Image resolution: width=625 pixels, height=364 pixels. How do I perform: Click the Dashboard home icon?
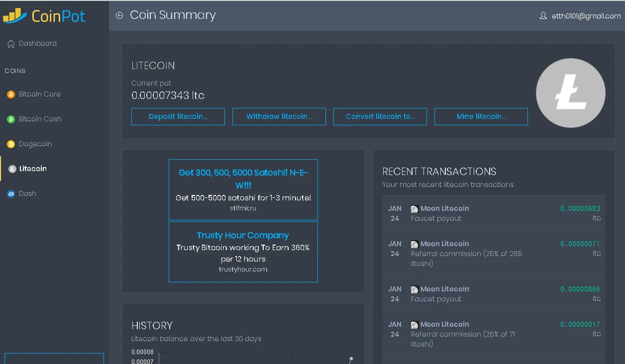[x=11, y=44]
